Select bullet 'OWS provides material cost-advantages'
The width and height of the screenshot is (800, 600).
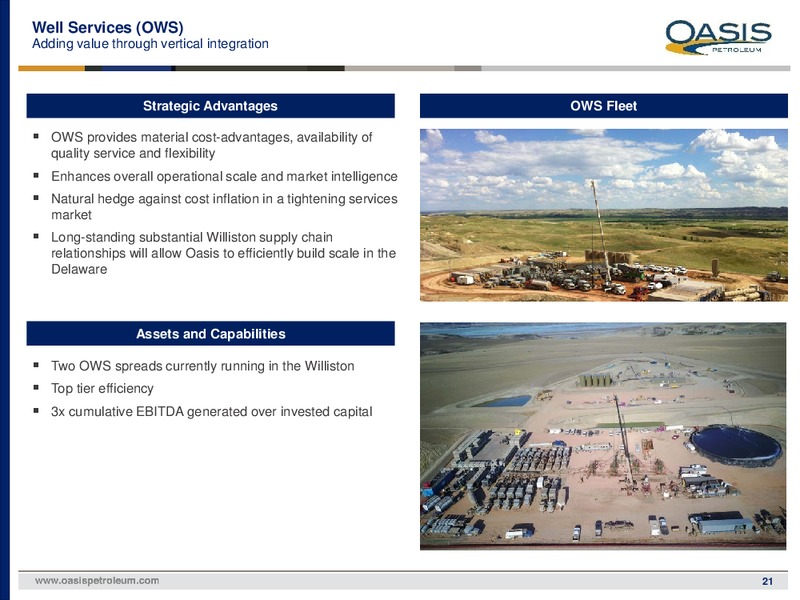211,145
